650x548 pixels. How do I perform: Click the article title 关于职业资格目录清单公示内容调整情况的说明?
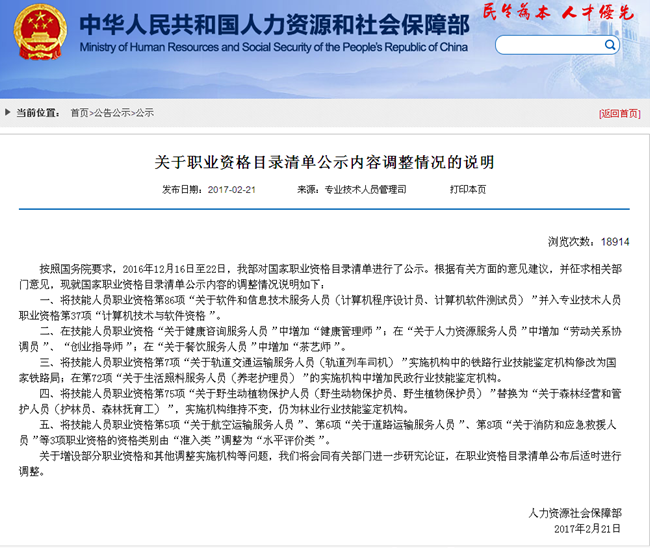pos(325,162)
